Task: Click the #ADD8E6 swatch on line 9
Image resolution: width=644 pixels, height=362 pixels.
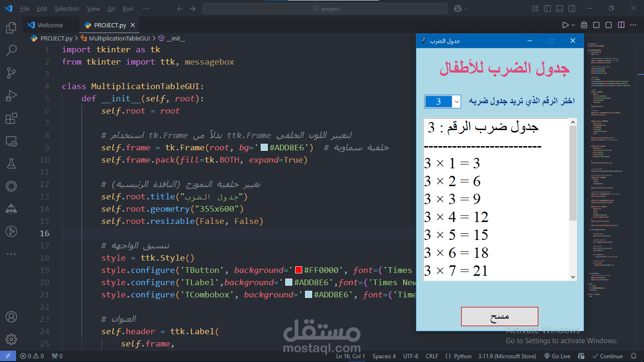Action: tap(264, 148)
